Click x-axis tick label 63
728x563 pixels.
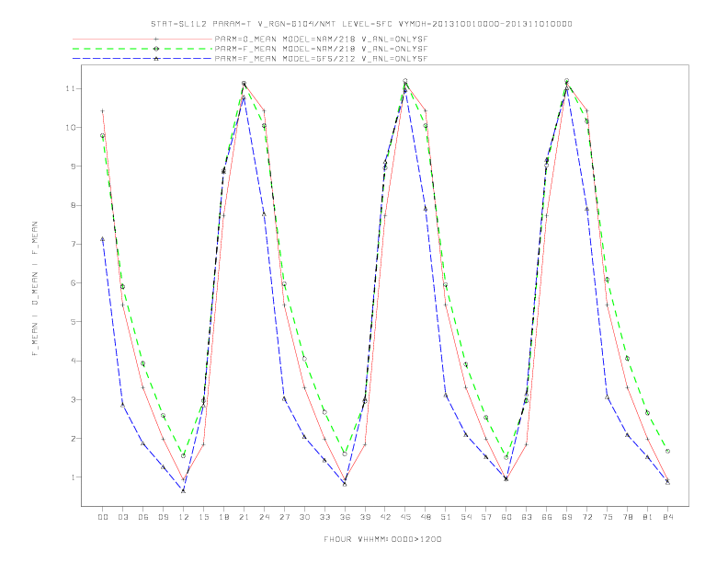[527, 517]
